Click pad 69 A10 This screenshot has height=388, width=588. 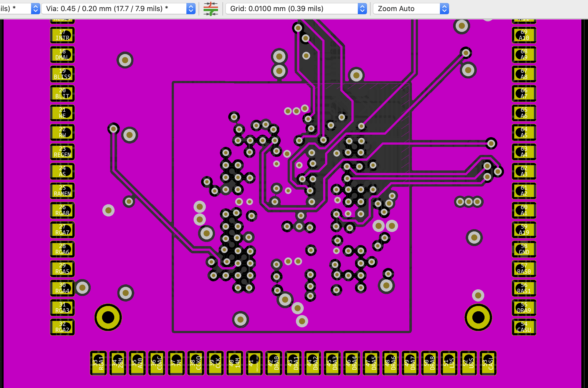(x=524, y=35)
